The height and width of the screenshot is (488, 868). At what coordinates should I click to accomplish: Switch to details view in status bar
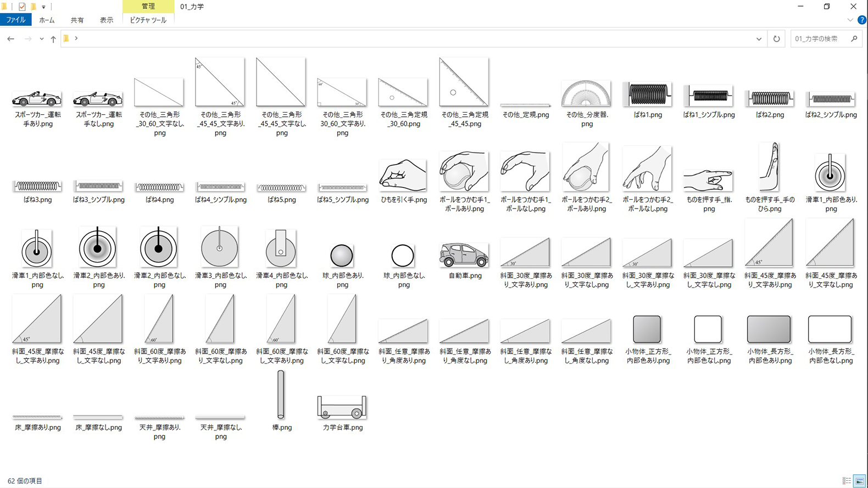pos(847,481)
